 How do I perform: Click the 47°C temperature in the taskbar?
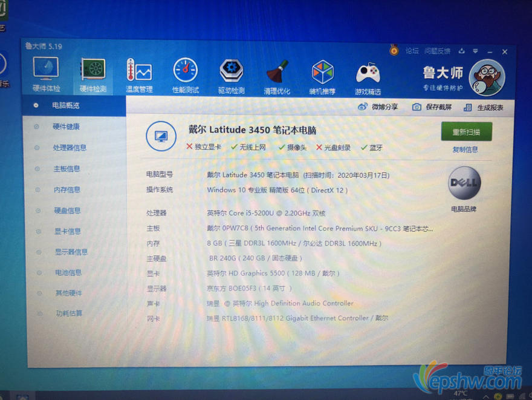tap(461, 393)
